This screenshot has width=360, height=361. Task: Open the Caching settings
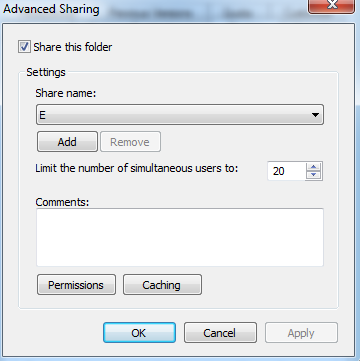point(162,285)
